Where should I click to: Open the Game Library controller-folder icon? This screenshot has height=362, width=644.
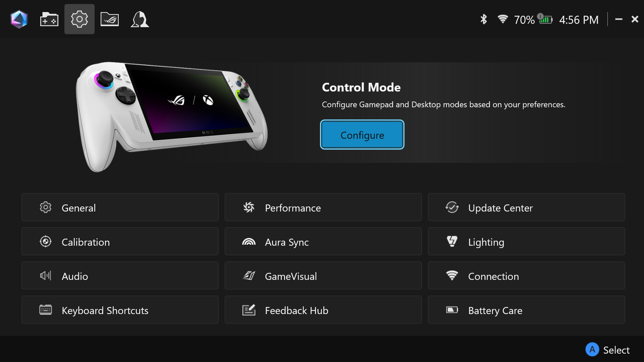tap(49, 19)
